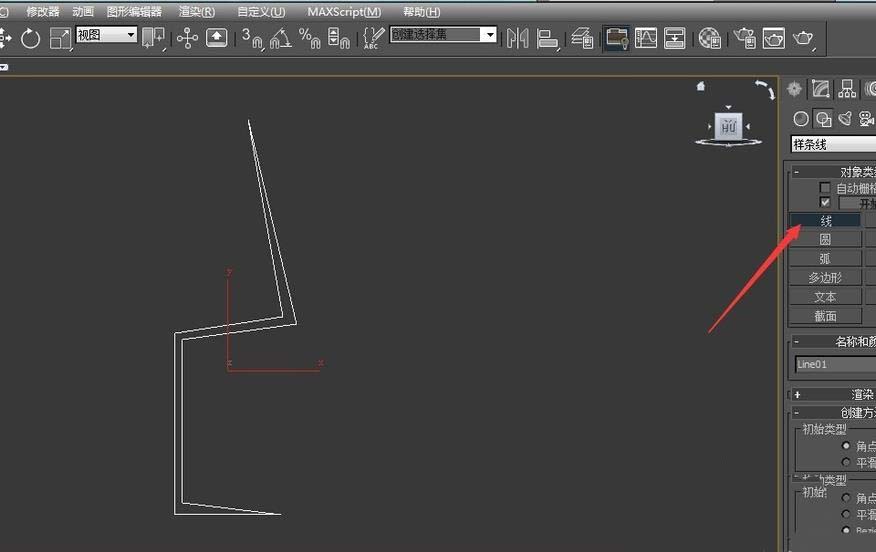Select the Scale tool
The width and height of the screenshot is (876, 552).
[x=60, y=39]
